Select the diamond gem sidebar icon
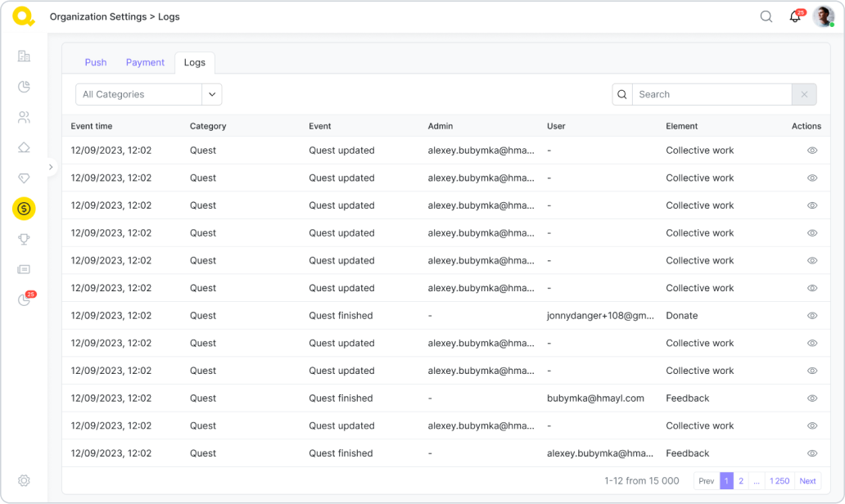The height and width of the screenshot is (504, 845). pos(24,178)
